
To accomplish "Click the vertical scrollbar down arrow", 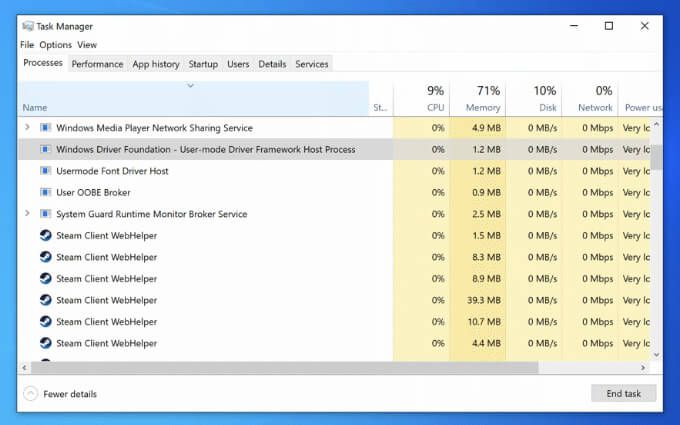I will coord(657,355).
